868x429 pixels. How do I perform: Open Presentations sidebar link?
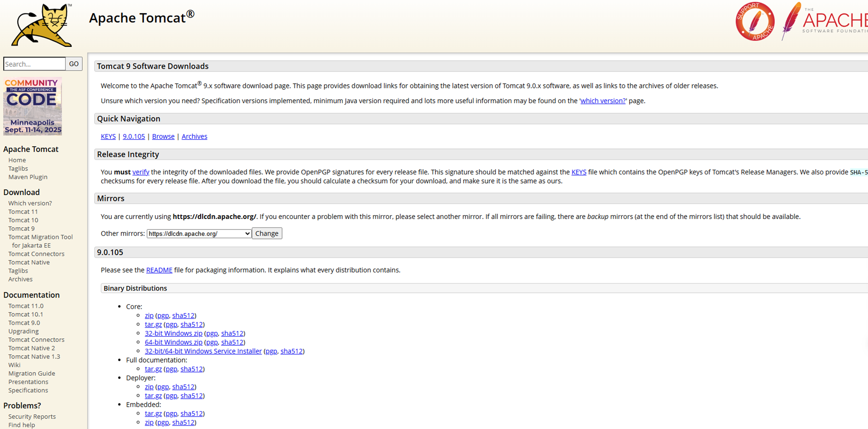[x=28, y=382]
